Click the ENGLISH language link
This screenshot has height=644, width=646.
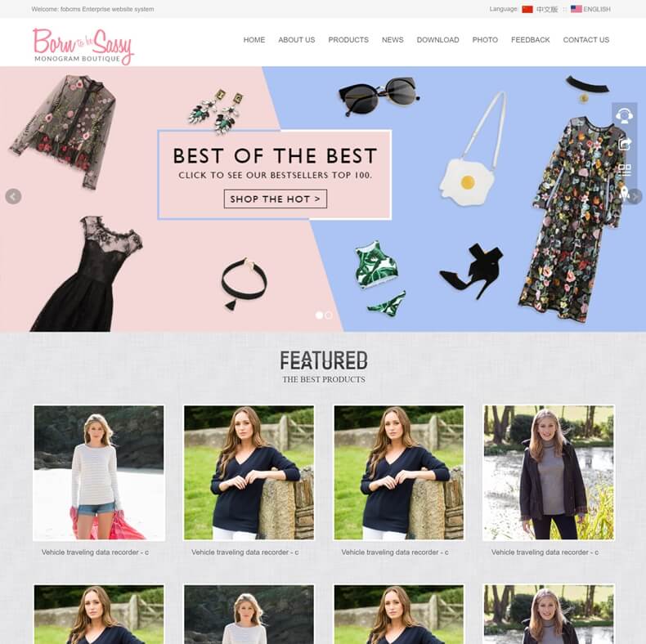pos(597,9)
